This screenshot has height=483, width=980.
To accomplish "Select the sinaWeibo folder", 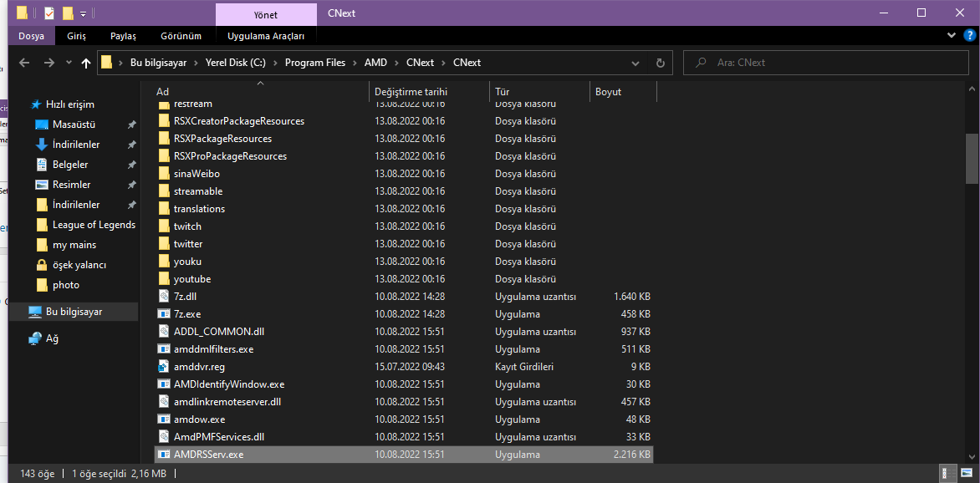I will pyautogui.click(x=403, y=173).
